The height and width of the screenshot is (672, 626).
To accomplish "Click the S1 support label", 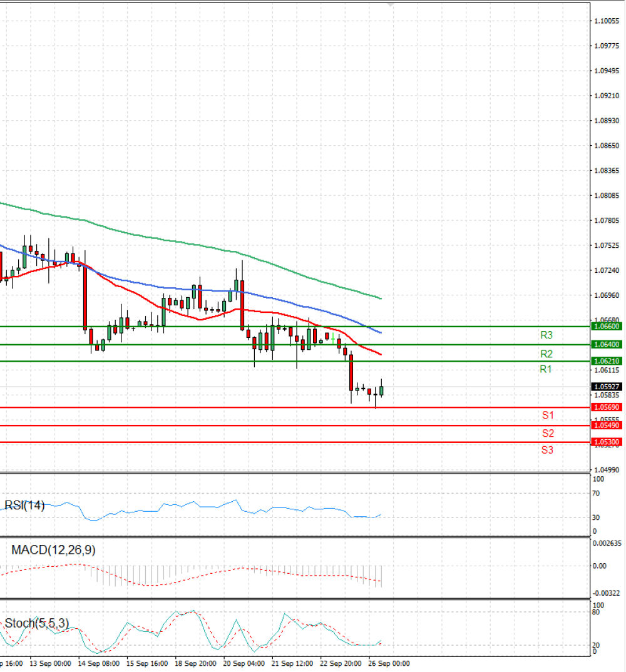I will pos(548,415).
